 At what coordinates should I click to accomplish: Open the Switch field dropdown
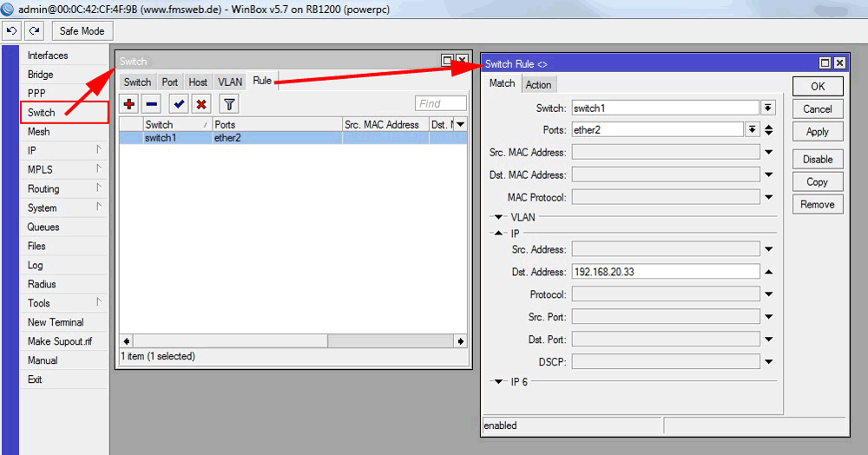point(768,108)
